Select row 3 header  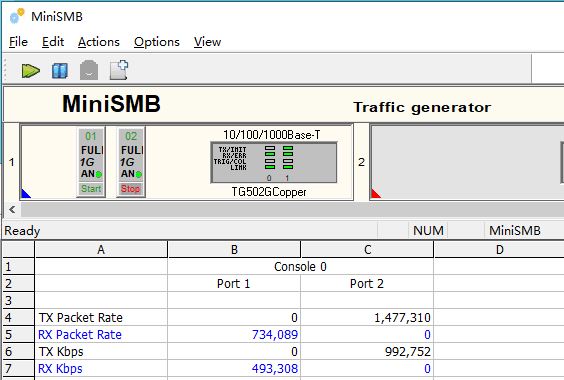pyautogui.click(x=18, y=300)
